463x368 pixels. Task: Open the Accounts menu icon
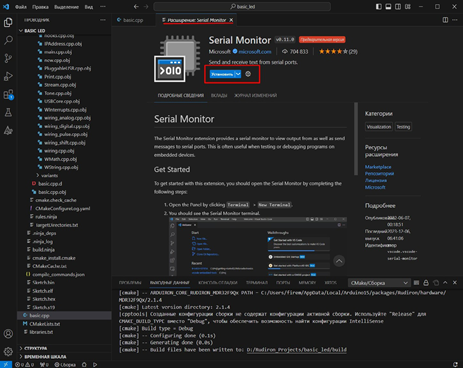[8, 334]
